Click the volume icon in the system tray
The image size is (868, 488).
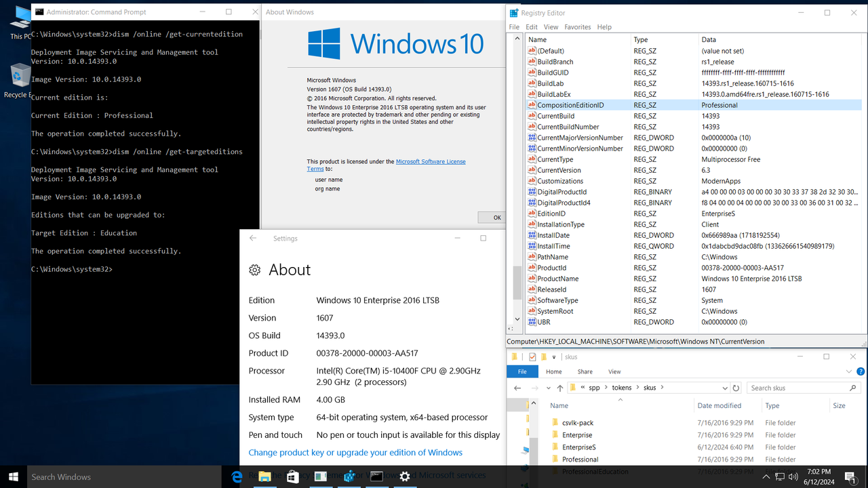click(793, 476)
